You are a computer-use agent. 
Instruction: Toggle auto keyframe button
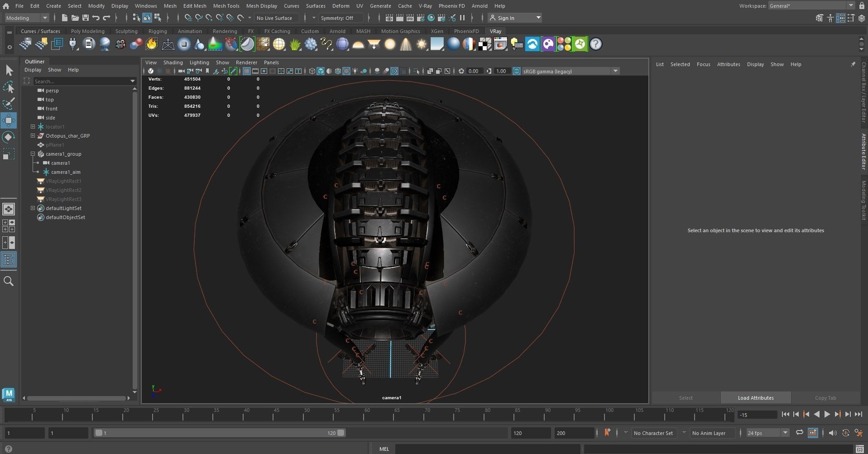click(x=845, y=433)
